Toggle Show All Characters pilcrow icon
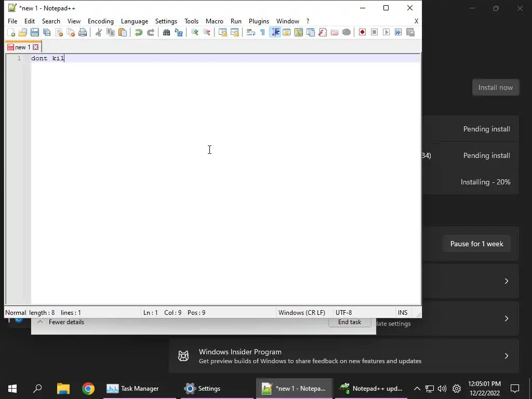Viewport: 532px width, 399px height. point(262,32)
